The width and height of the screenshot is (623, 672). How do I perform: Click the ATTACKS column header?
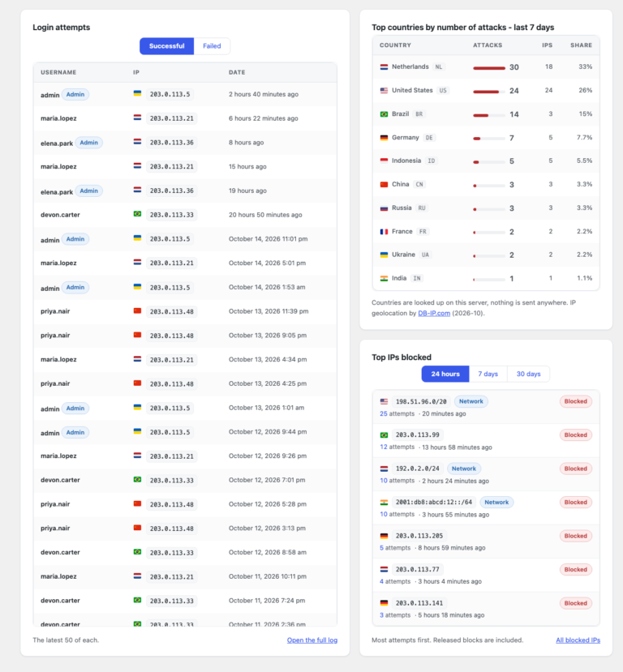tap(488, 45)
